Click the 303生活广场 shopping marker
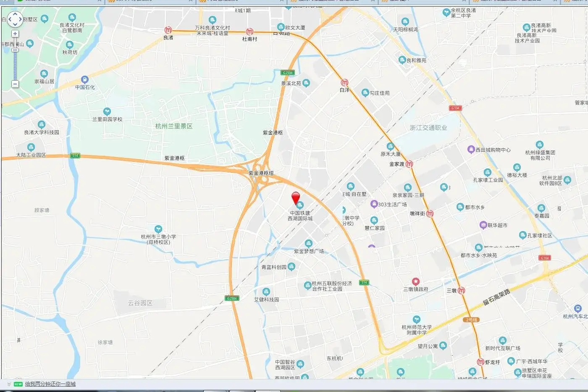Image resolution: width=588 pixels, height=392 pixels. pyautogui.click(x=374, y=204)
